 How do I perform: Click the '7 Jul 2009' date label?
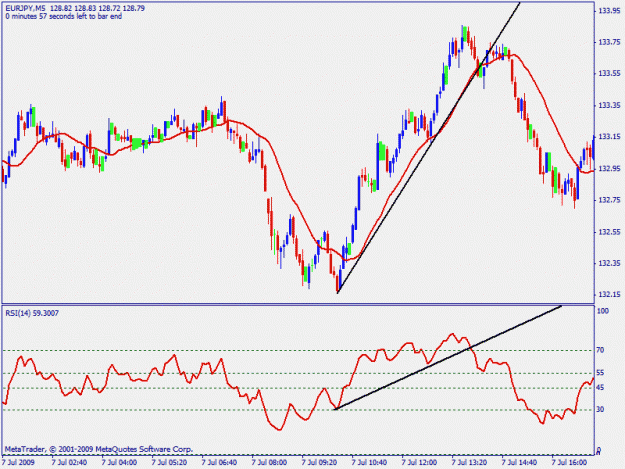pyautogui.click(x=18, y=463)
